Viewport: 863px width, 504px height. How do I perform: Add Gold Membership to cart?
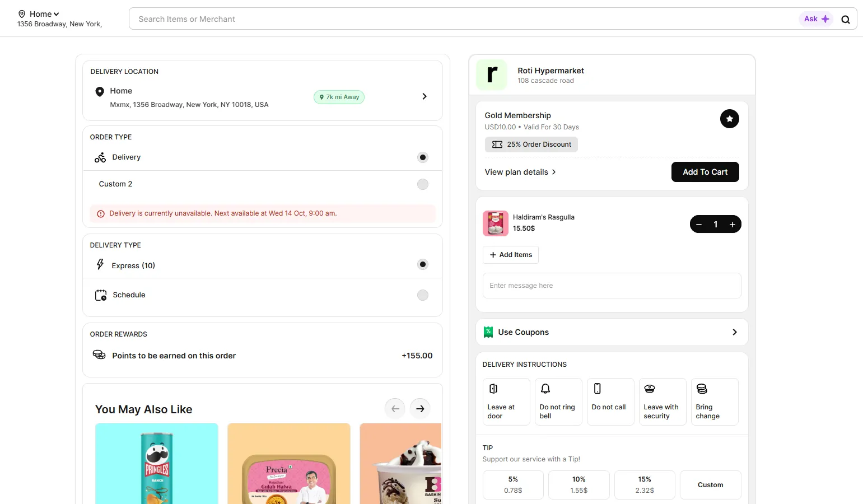tap(705, 172)
